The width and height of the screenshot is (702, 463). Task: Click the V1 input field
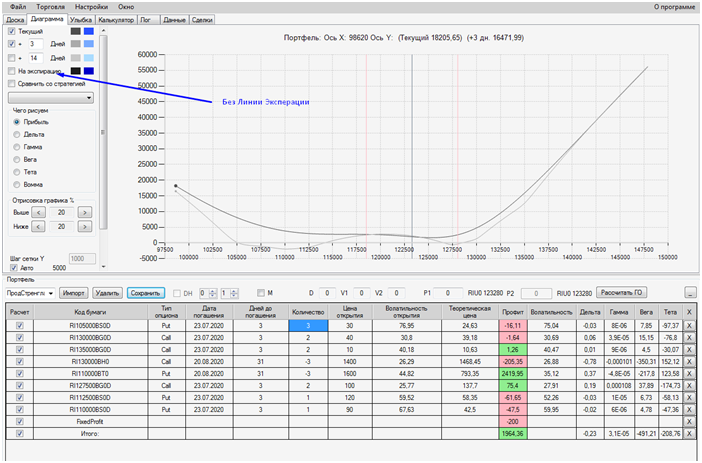361,293
